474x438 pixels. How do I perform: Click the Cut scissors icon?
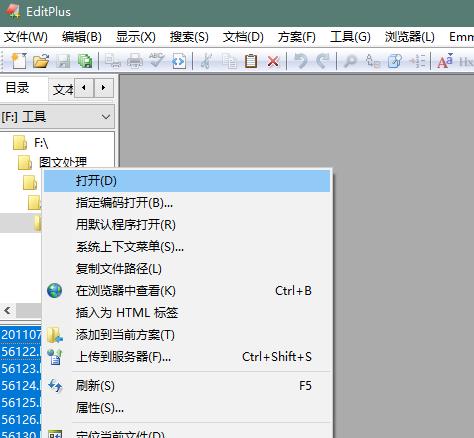click(207, 61)
